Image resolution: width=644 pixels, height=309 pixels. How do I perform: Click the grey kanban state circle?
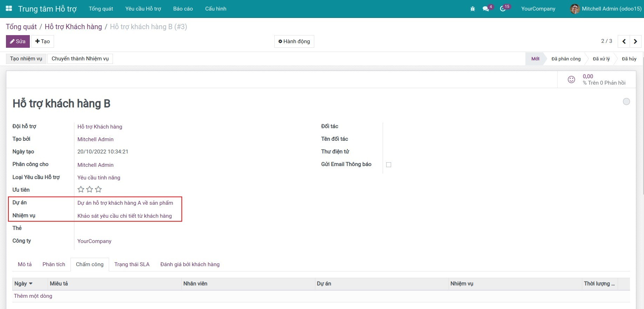tap(626, 101)
